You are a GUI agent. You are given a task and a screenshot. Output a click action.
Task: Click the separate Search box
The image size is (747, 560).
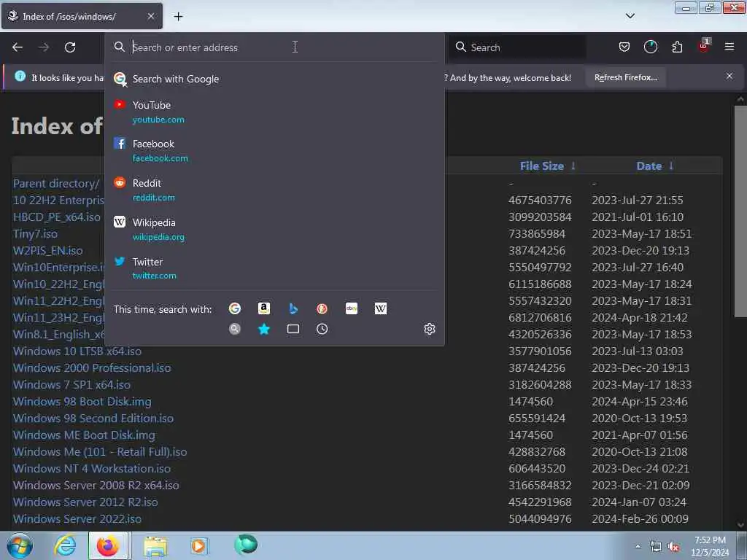518,47
